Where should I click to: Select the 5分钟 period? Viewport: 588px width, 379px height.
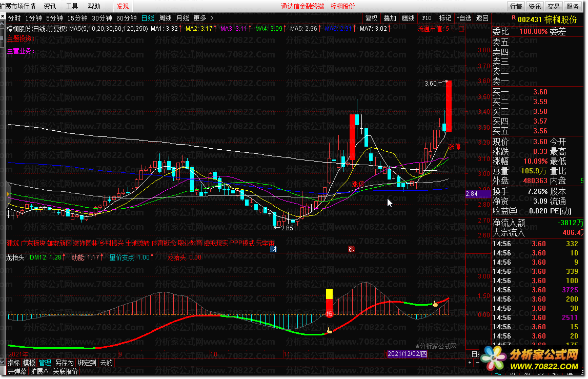(54, 18)
